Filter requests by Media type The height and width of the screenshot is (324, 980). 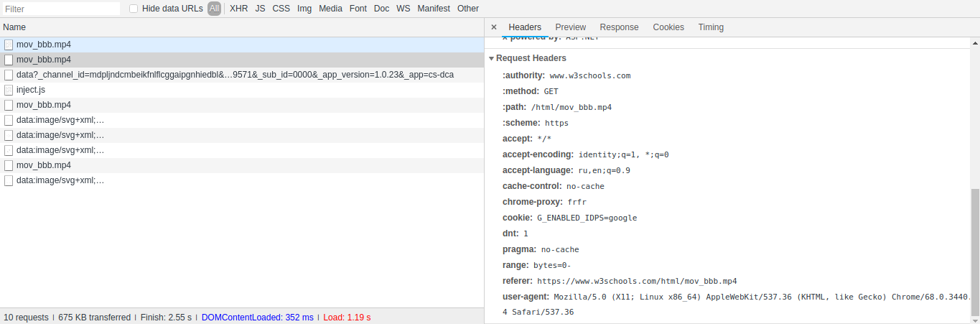(x=330, y=9)
